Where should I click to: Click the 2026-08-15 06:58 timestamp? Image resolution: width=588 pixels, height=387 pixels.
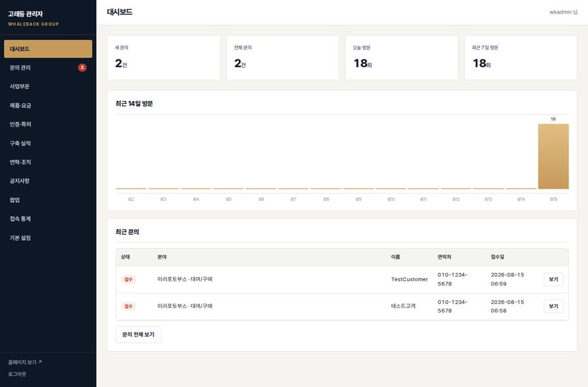pyautogui.click(x=508, y=306)
